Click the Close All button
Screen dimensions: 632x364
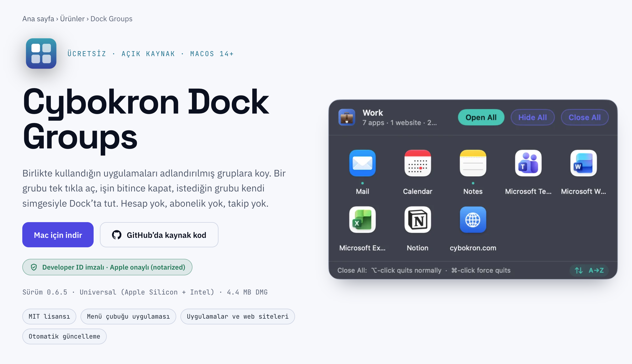tap(585, 117)
